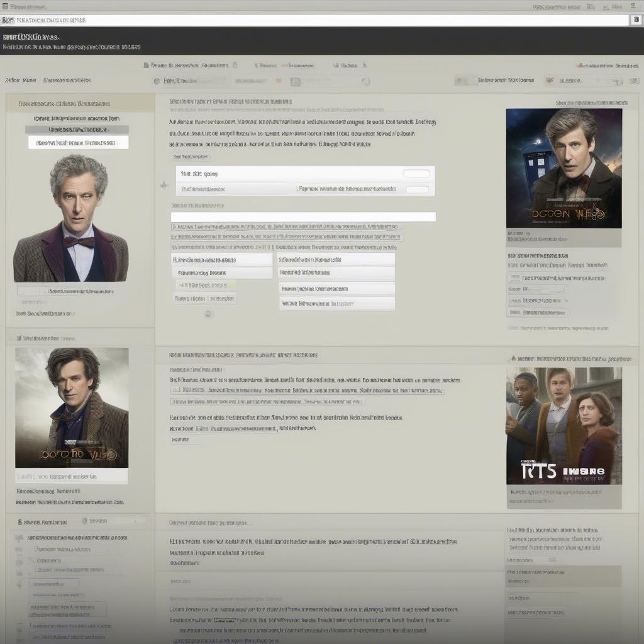Viewport: 644px width, 644px height.
Task: Click the round icon in the lower sidebar header
Action: (84, 521)
